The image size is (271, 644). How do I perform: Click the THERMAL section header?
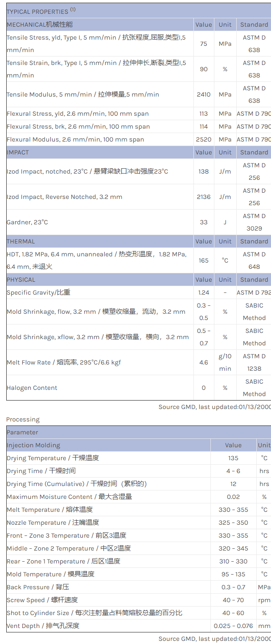coord(21,241)
